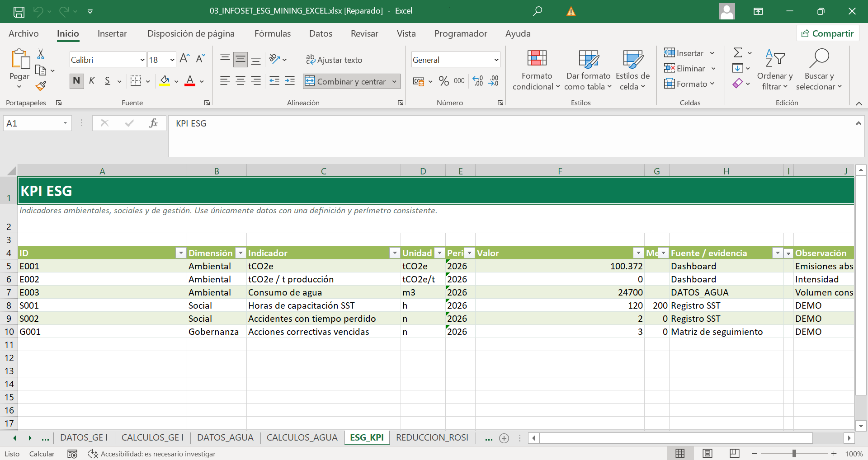868x460 pixels.
Task: Click the Cut scissors icon
Action: (x=41, y=54)
